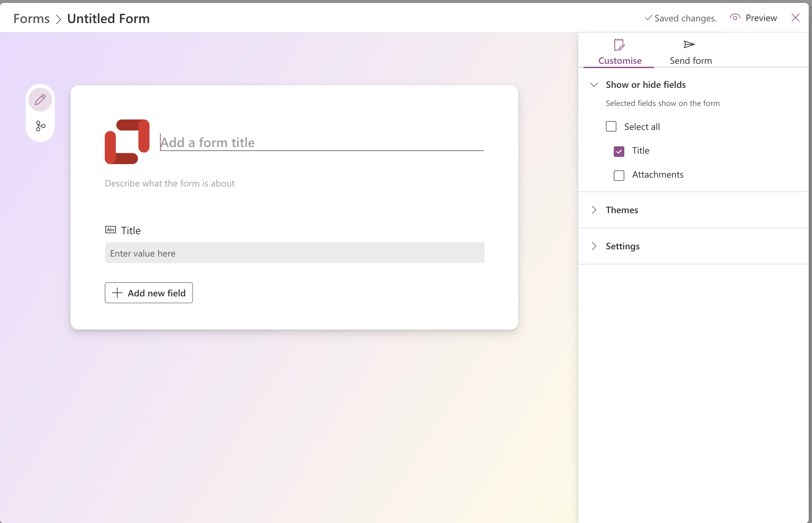Click the Abc text field icon

coord(110,230)
